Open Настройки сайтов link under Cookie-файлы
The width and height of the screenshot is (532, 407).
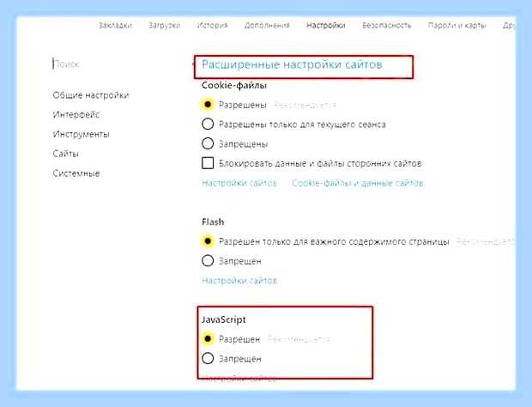pos(239,183)
